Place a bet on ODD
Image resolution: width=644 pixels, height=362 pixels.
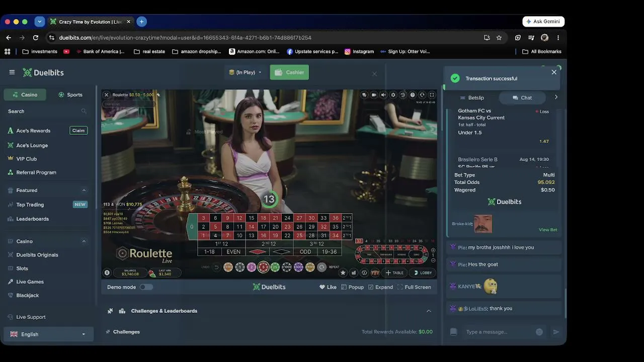pyautogui.click(x=305, y=252)
